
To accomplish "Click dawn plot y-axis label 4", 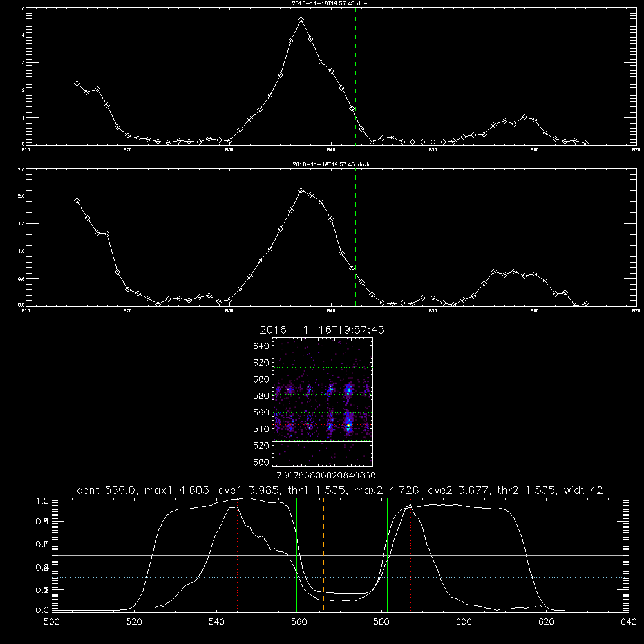I will pos(23,35).
